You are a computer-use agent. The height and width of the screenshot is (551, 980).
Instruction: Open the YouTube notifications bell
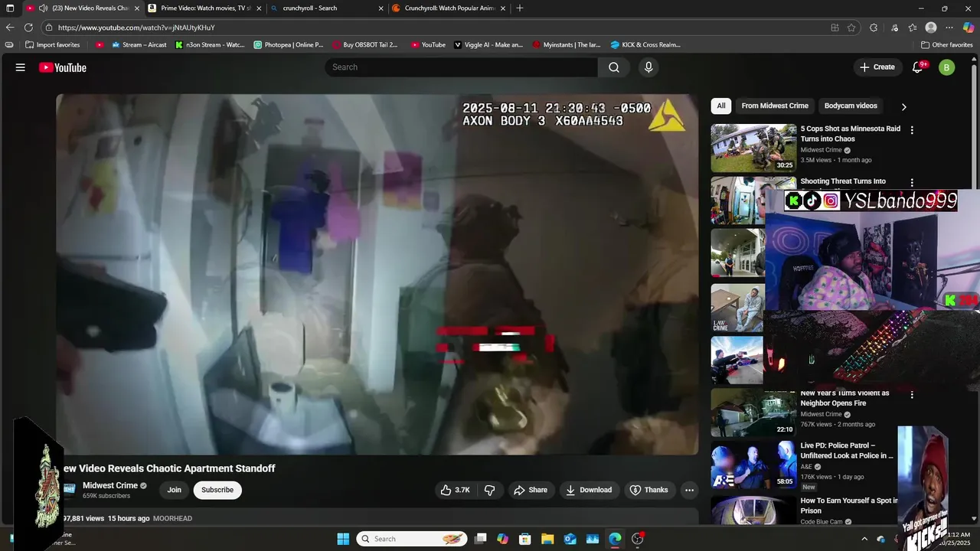(x=917, y=67)
